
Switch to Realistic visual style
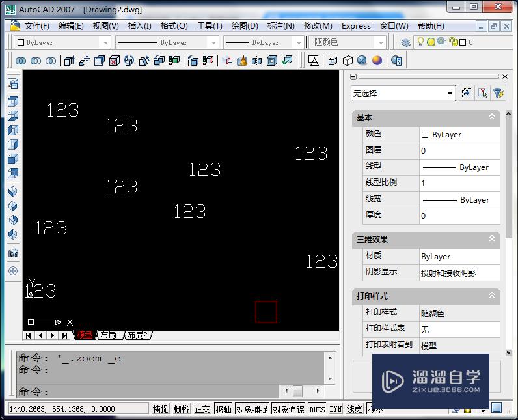(x=362, y=61)
